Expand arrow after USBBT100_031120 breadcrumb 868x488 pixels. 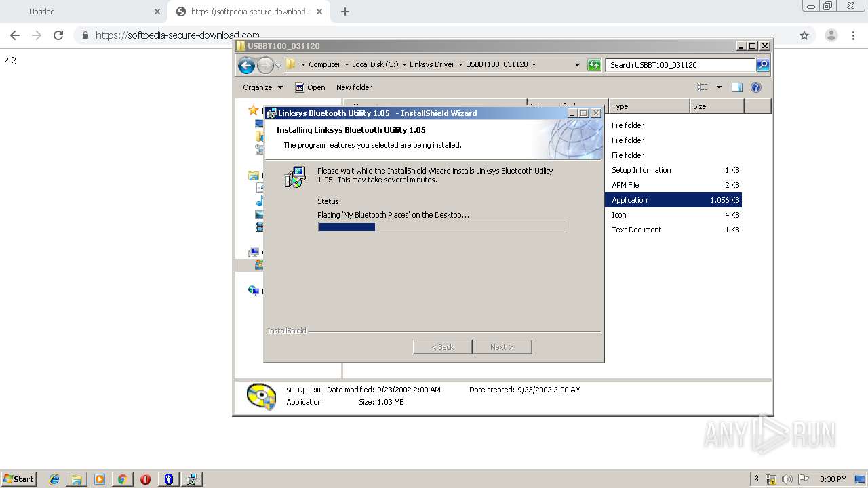coord(534,65)
